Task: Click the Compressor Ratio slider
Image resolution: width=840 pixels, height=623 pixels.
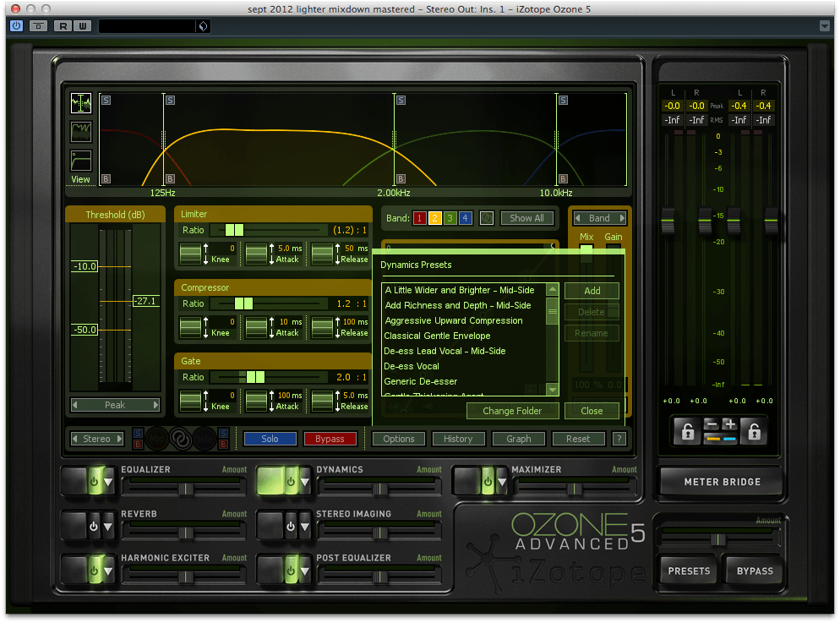Action: pos(269,303)
